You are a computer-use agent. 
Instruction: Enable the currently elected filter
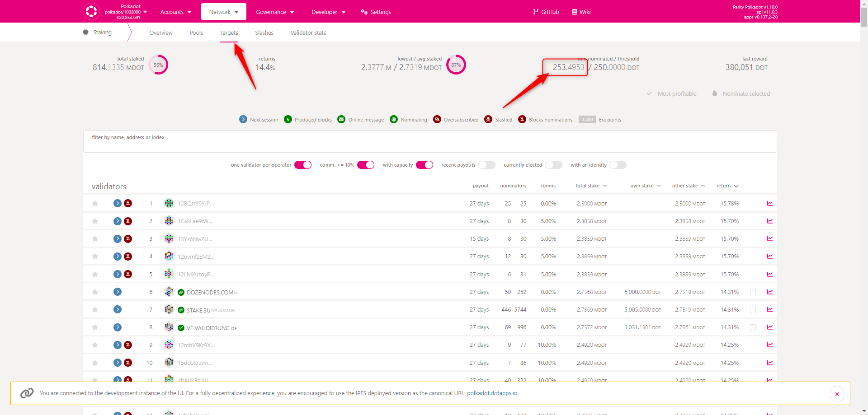pyautogui.click(x=554, y=165)
